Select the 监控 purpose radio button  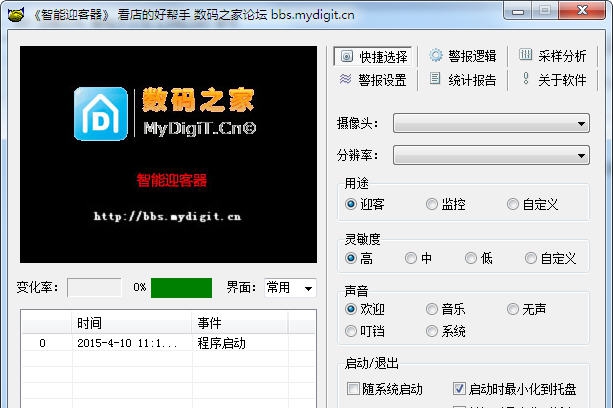coord(446,204)
